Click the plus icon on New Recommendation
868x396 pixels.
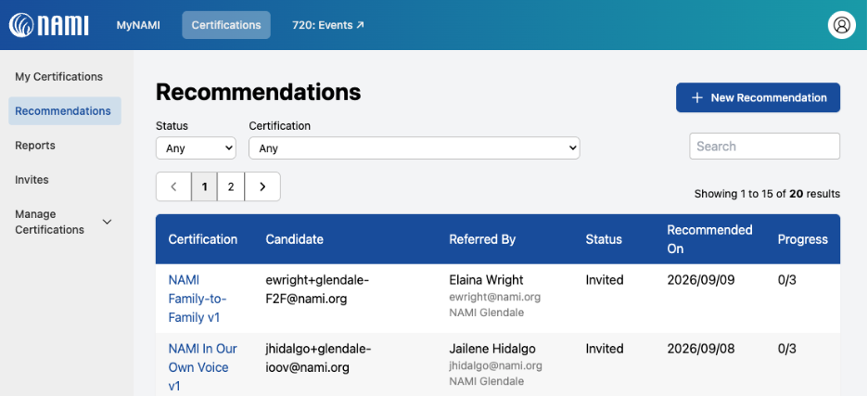tap(697, 97)
